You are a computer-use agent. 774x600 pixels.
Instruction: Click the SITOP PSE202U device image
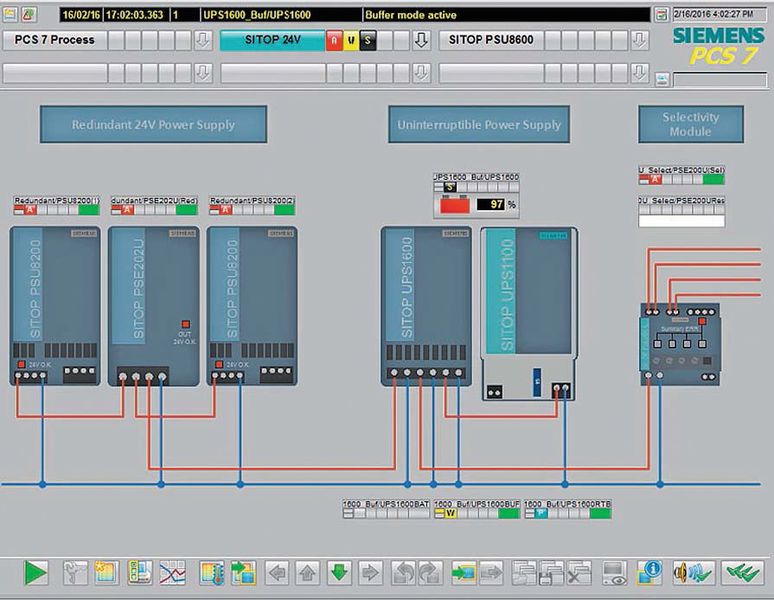pyautogui.click(x=154, y=306)
